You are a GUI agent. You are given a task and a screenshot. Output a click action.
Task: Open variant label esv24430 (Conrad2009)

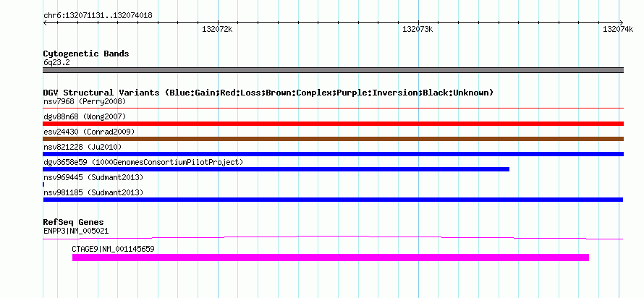89,132
